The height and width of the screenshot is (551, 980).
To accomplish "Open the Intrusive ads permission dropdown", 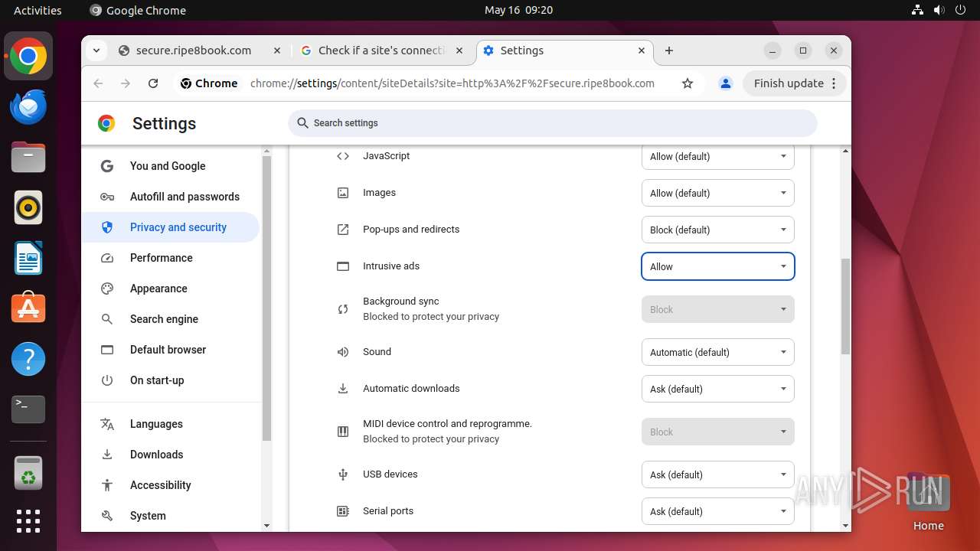I will [x=717, y=266].
